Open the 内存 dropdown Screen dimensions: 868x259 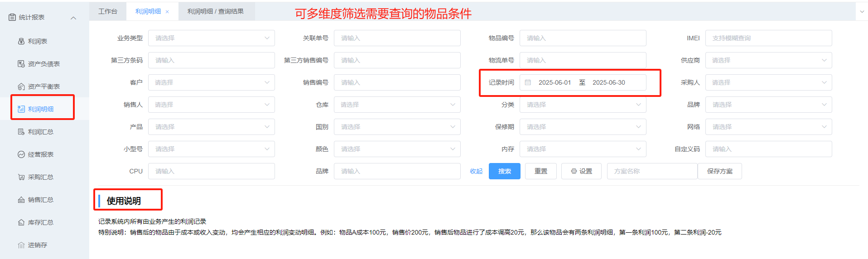click(x=583, y=149)
